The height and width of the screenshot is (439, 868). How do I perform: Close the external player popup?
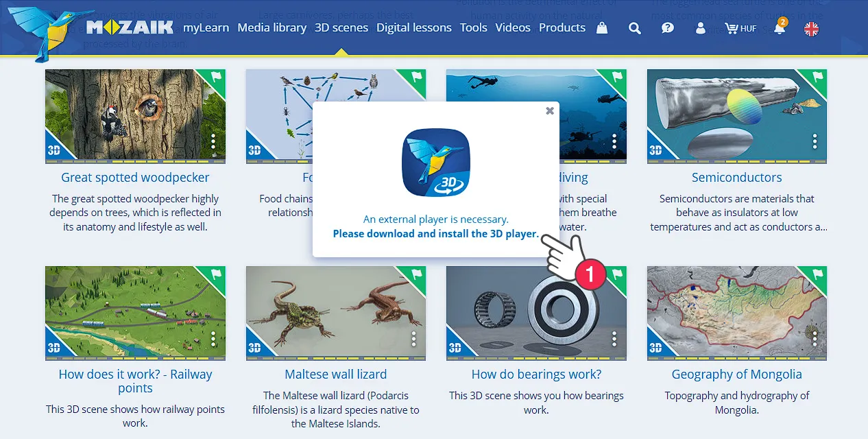coord(549,110)
